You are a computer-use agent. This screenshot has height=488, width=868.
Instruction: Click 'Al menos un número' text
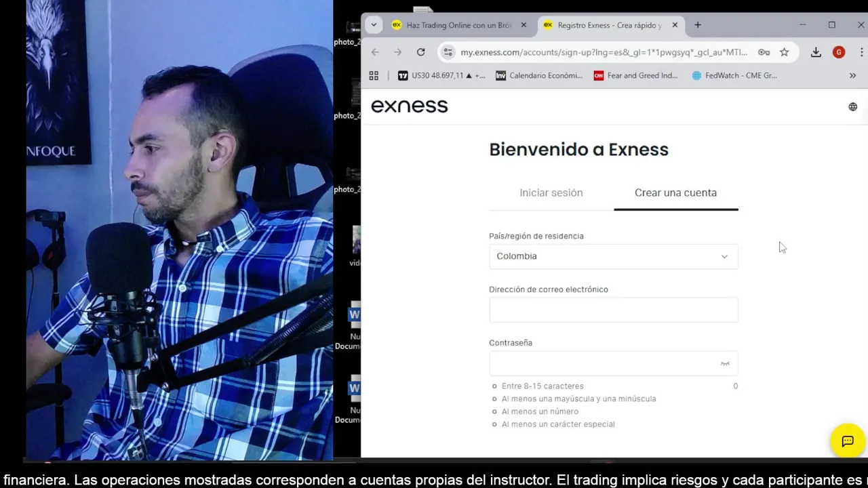[540, 411]
